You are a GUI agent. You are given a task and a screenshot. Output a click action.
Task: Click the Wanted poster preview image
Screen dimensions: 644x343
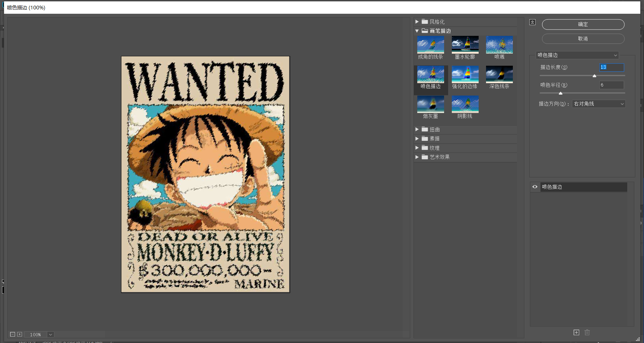(205, 174)
